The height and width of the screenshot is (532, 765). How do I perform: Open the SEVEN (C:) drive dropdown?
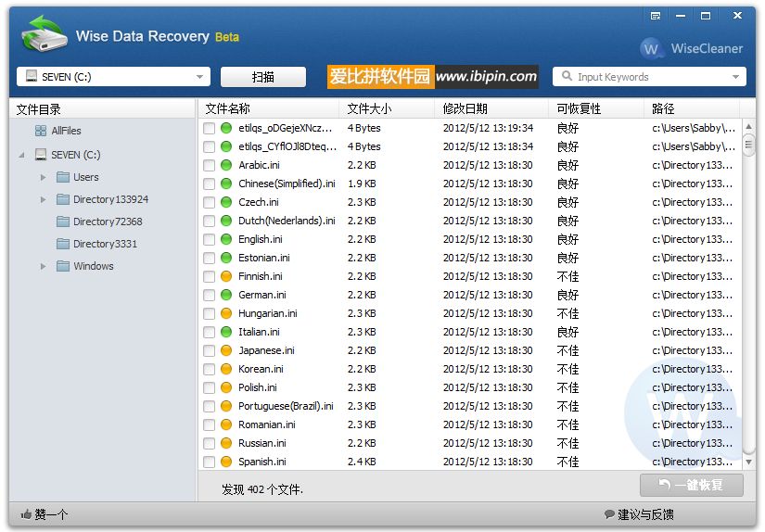[x=199, y=77]
